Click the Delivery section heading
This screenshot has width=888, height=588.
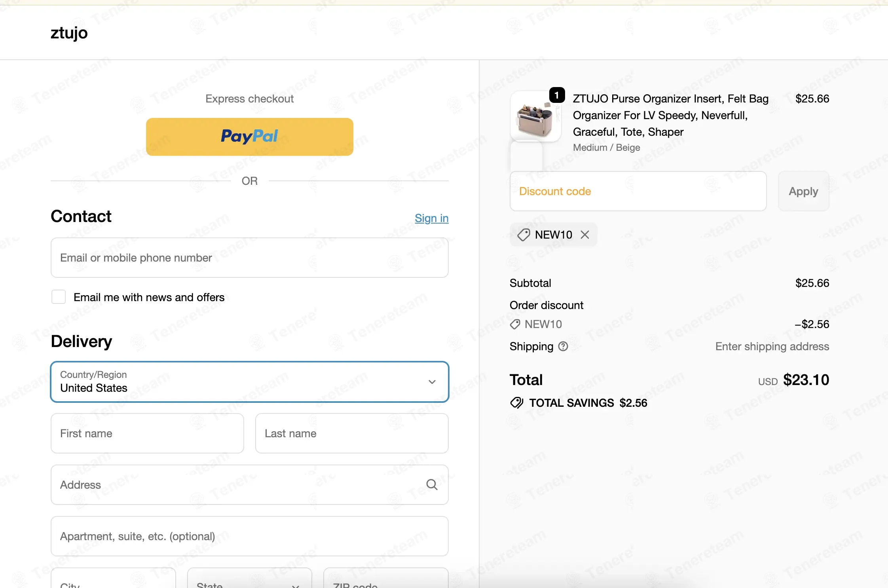point(82,341)
